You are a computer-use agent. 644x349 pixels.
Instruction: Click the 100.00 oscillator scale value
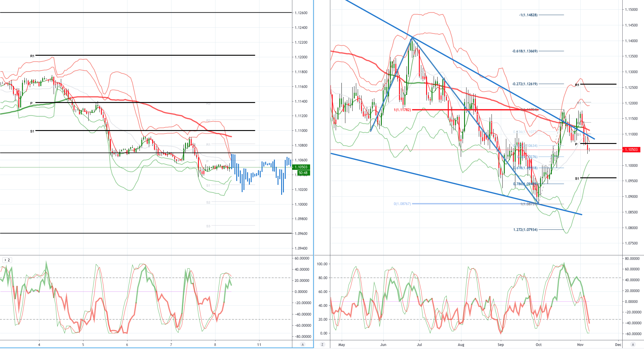point(322,264)
